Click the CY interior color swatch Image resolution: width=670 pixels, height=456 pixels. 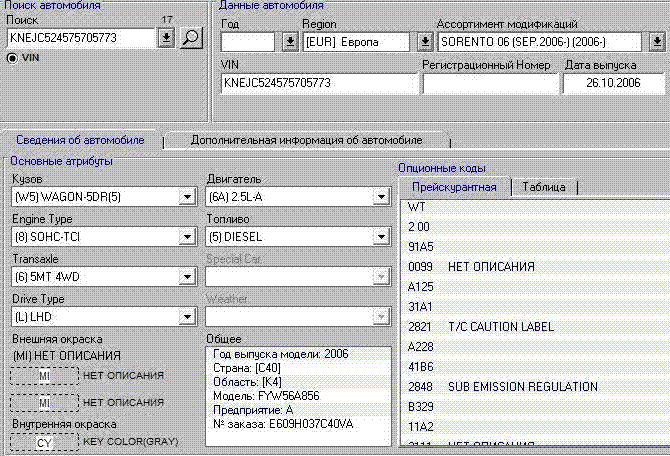[43, 442]
